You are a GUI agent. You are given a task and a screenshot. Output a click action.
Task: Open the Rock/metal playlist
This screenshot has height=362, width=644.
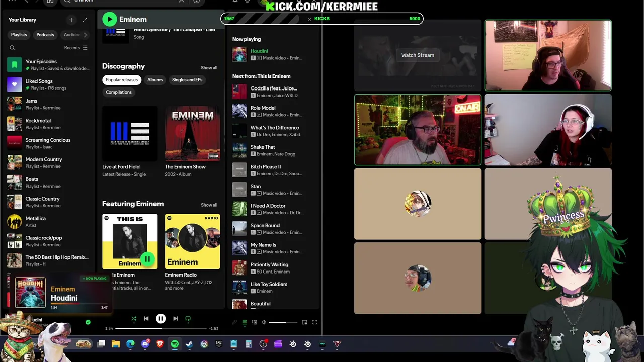pyautogui.click(x=49, y=124)
